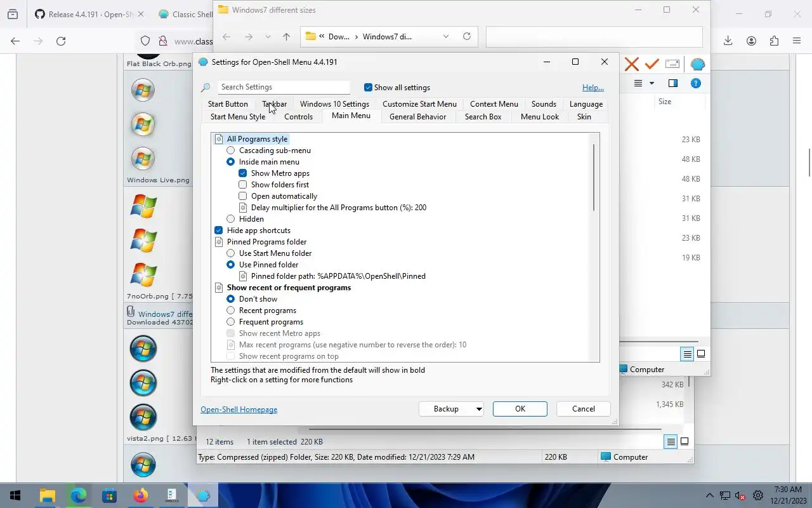Open the Help... link
The image size is (812, 508).
pyautogui.click(x=593, y=88)
